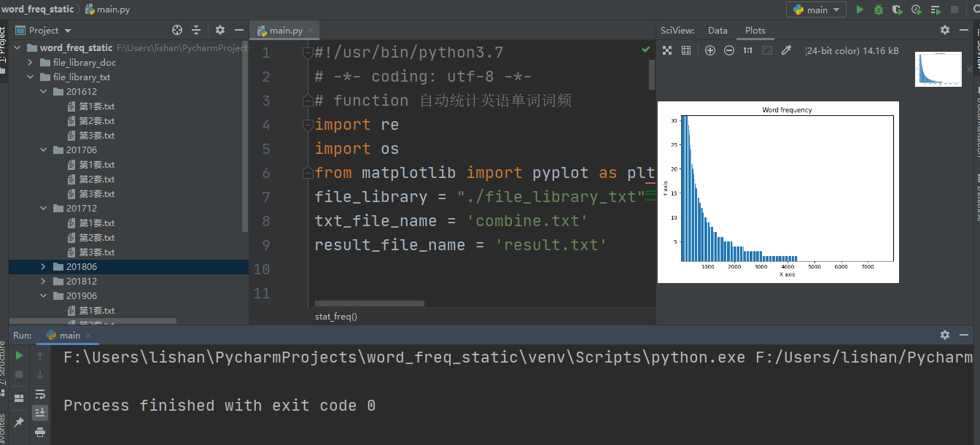
Task: Switch to the Data tab in SciView
Action: tap(717, 30)
